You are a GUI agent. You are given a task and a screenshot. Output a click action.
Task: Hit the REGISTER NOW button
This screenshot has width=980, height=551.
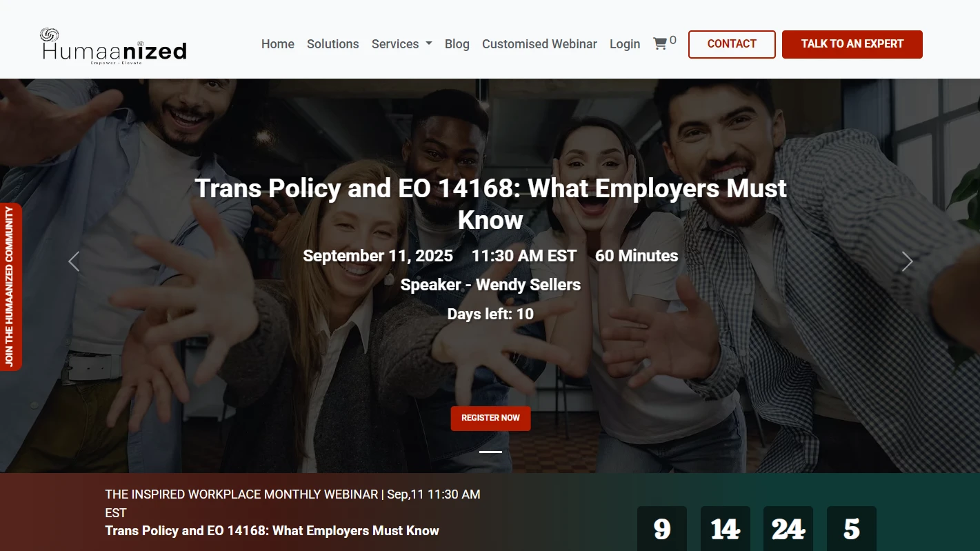[x=490, y=418]
